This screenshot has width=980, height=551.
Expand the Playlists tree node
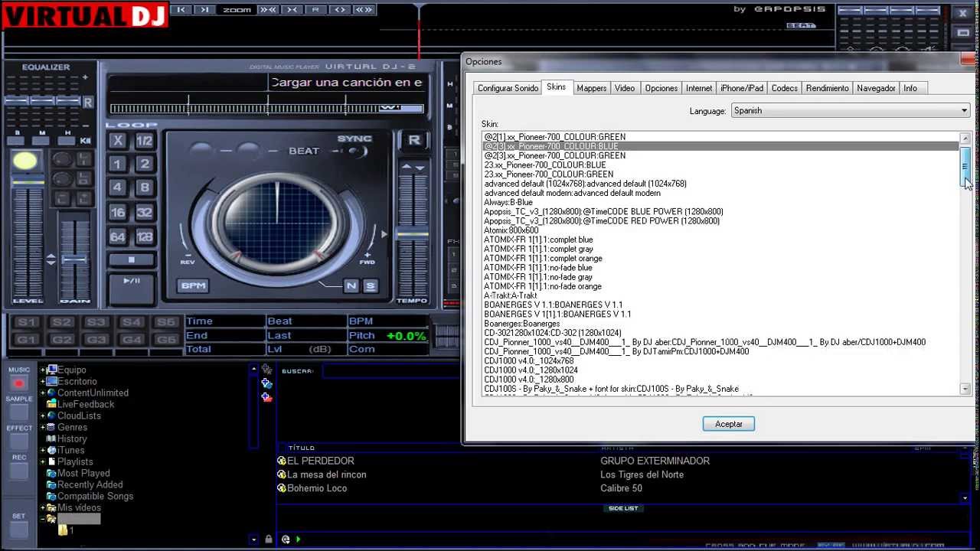point(43,461)
